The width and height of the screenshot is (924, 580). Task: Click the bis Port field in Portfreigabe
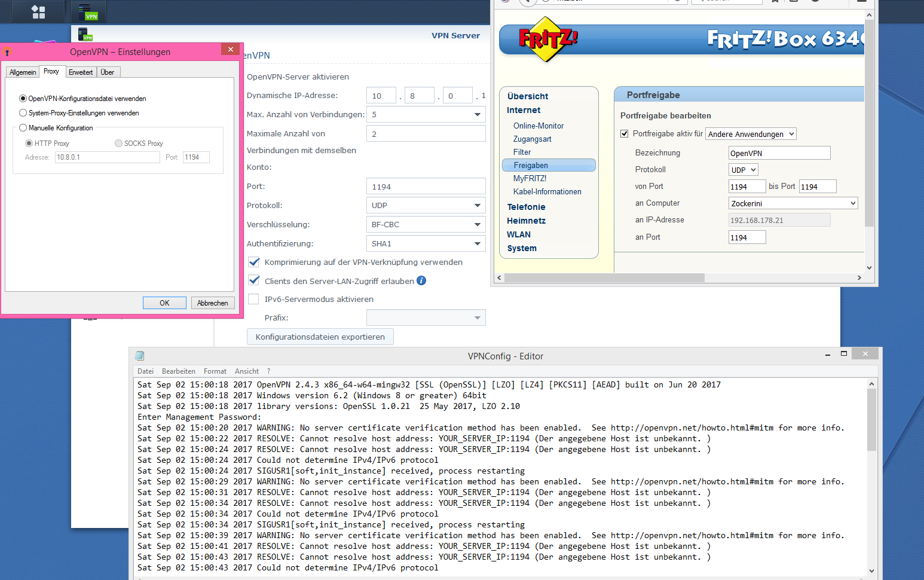pos(818,187)
